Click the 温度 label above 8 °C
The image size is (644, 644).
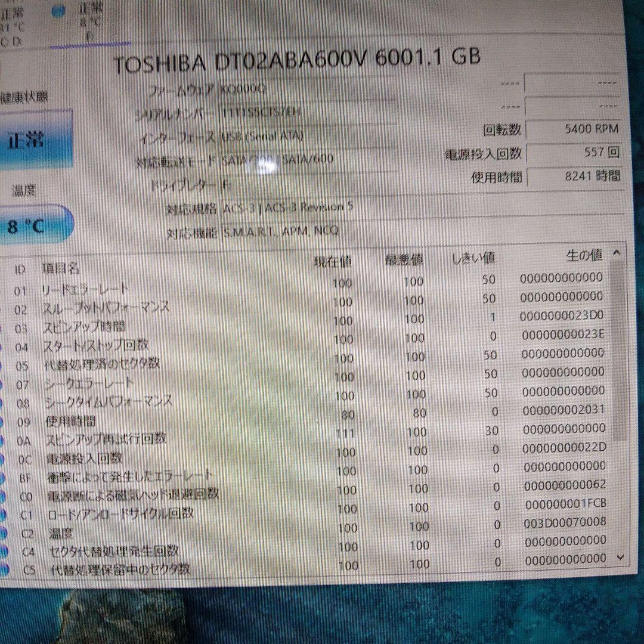[x=23, y=191]
